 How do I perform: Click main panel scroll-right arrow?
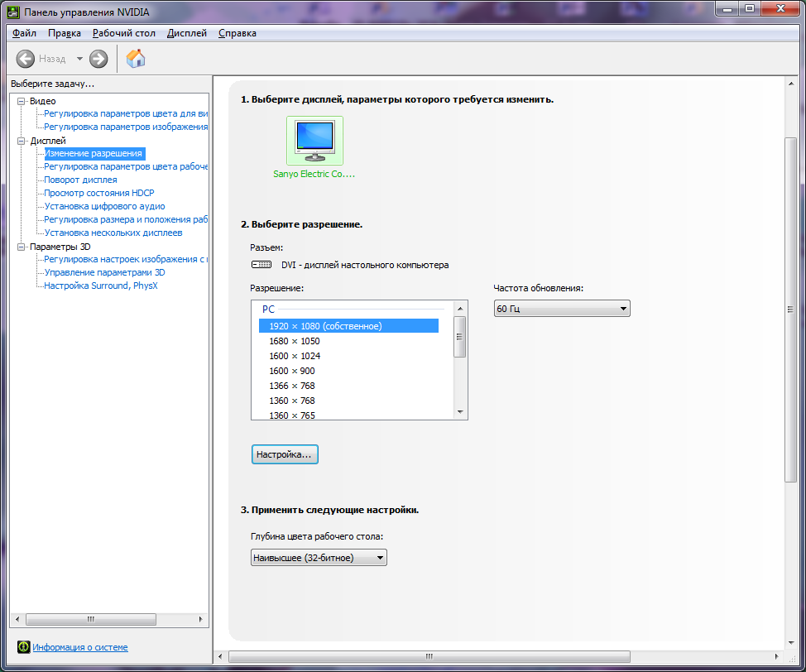point(777,656)
